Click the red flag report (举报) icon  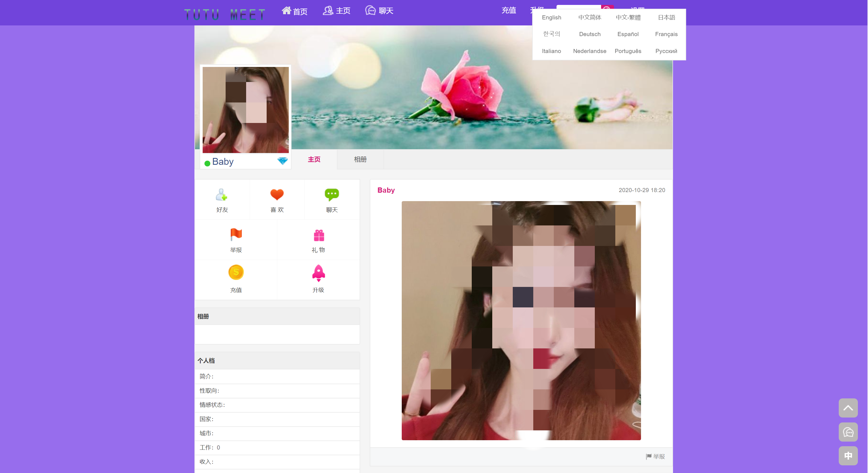click(x=236, y=235)
